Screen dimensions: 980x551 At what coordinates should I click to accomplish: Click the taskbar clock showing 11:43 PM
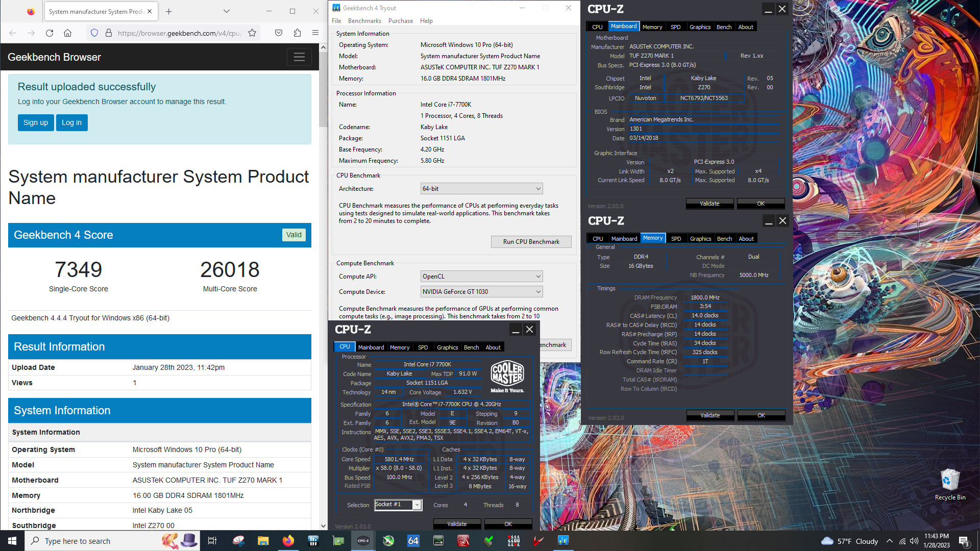click(x=937, y=541)
